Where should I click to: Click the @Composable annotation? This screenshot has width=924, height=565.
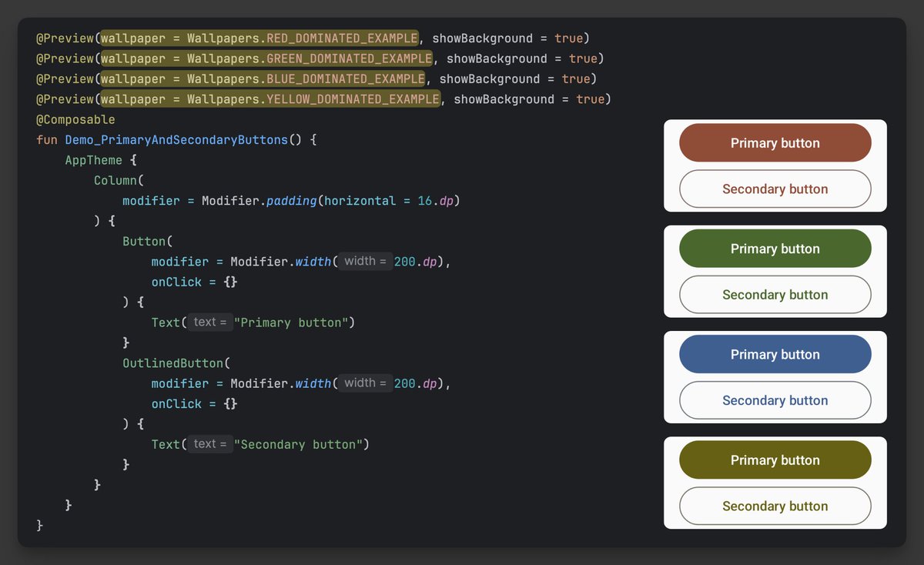click(75, 119)
